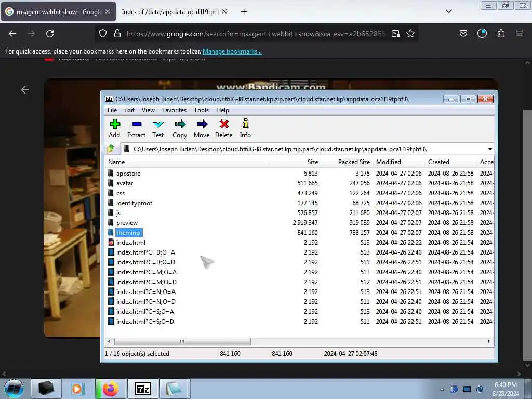Open the Windows Start button

click(x=14, y=389)
